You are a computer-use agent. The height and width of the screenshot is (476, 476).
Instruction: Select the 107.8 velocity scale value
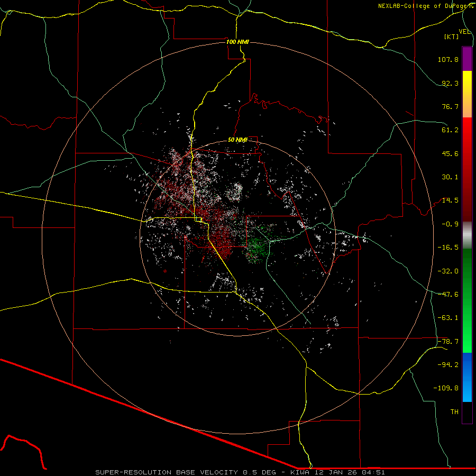coord(448,59)
